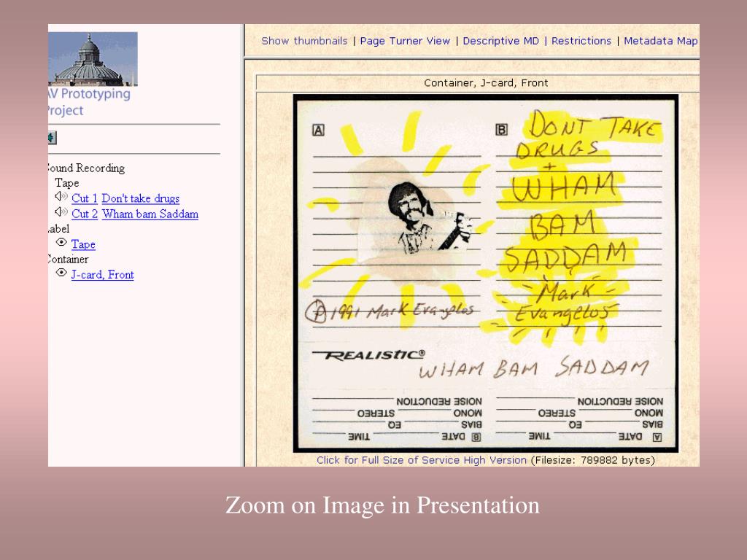Click for Full Size of Service High Version
Viewport: 747px width, 560px height.
click(422, 460)
